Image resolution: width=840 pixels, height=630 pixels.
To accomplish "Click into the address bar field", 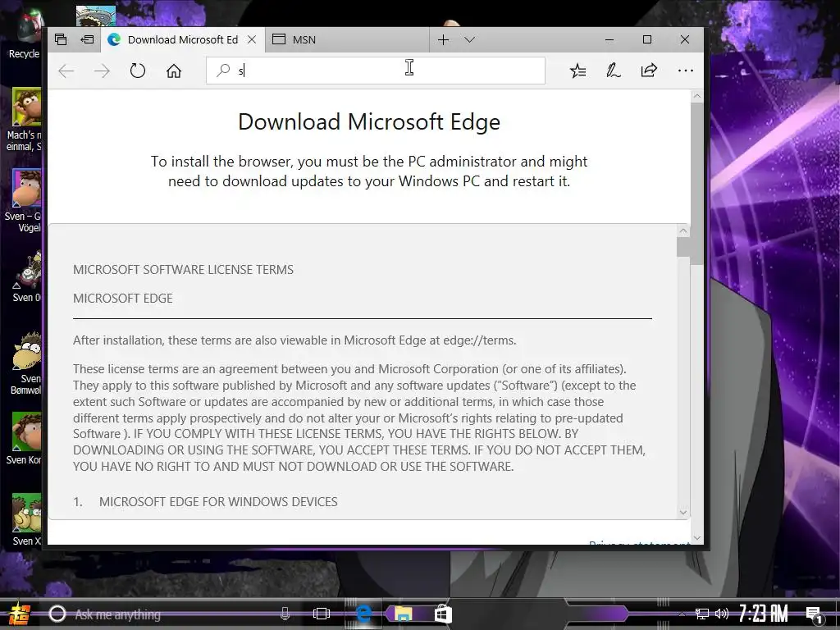I will pyautogui.click(x=376, y=71).
